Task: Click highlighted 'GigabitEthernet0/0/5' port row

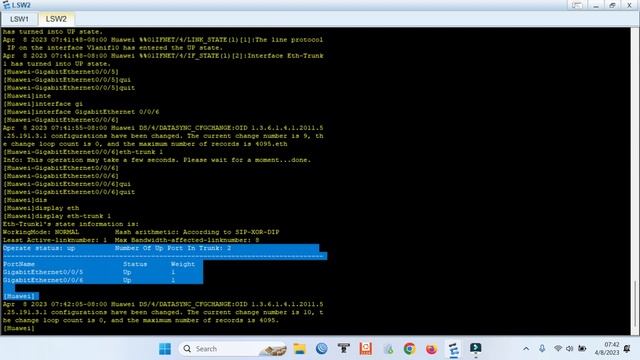Action: click(102, 272)
